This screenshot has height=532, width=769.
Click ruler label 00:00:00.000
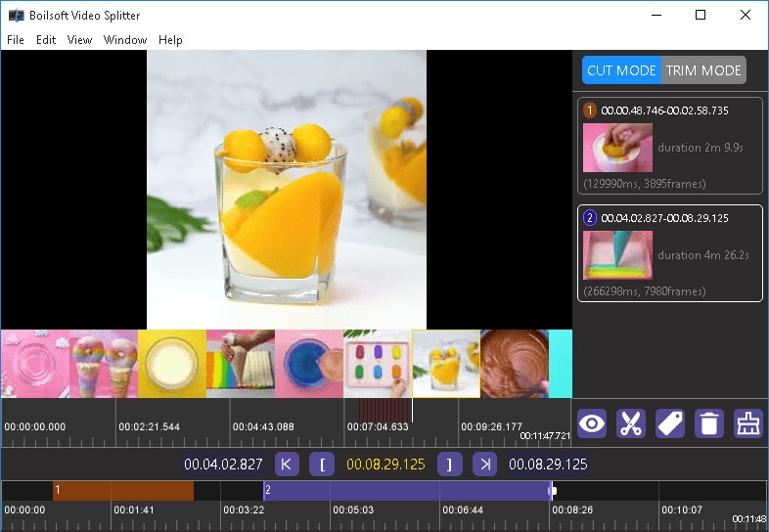click(x=35, y=426)
